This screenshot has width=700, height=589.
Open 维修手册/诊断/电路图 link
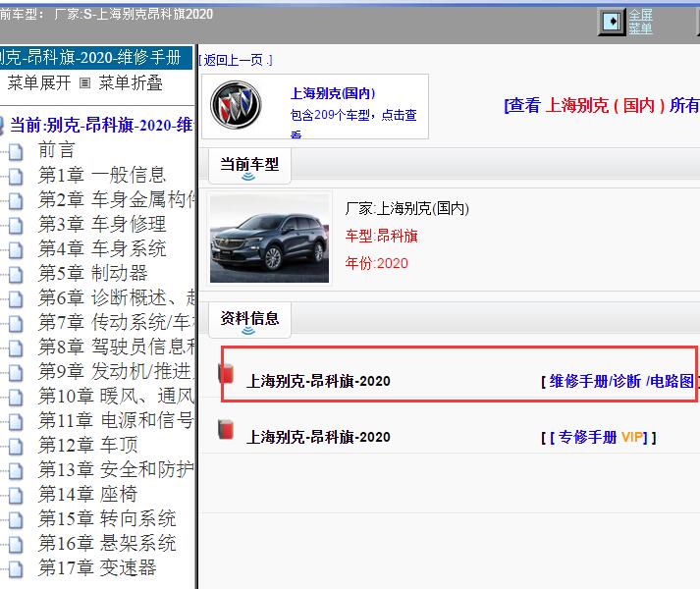621,381
